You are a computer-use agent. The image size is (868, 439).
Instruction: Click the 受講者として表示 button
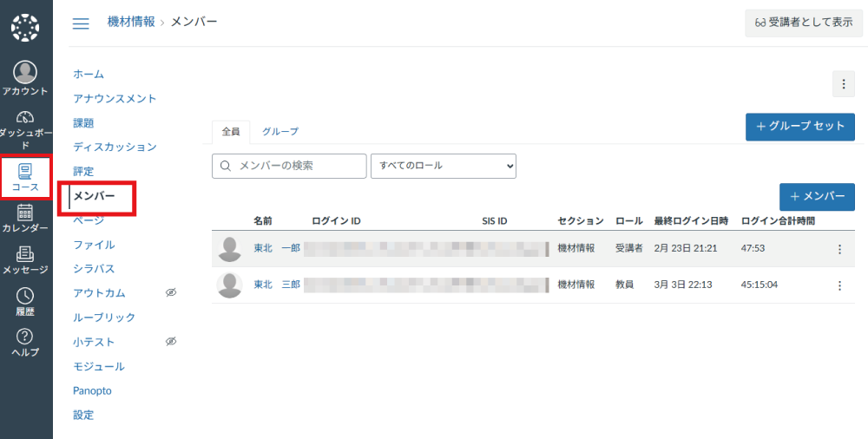tap(804, 23)
